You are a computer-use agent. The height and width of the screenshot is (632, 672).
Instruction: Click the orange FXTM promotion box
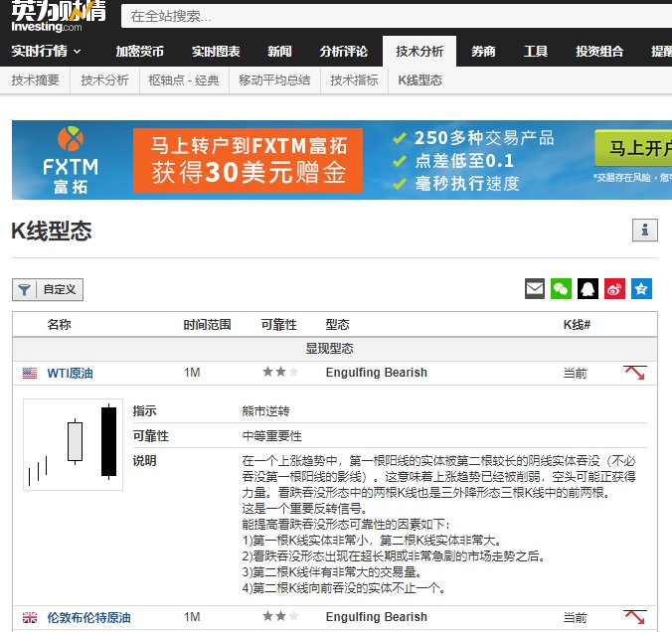pos(248,160)
